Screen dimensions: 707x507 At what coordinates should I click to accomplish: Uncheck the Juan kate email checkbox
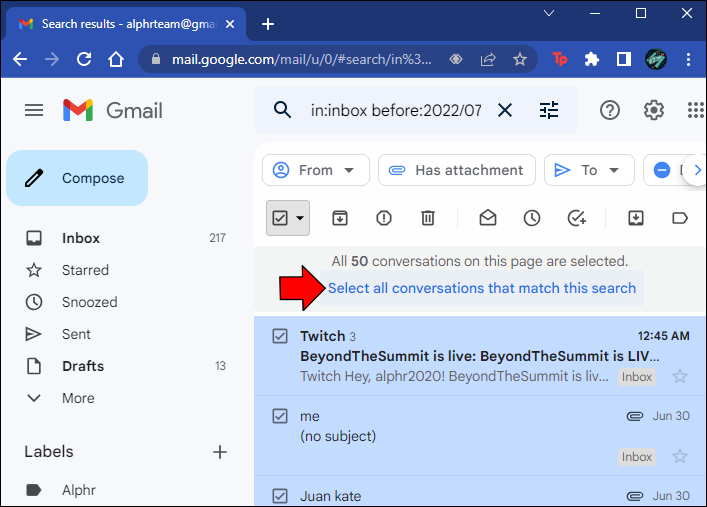click(x=280, y=496)
